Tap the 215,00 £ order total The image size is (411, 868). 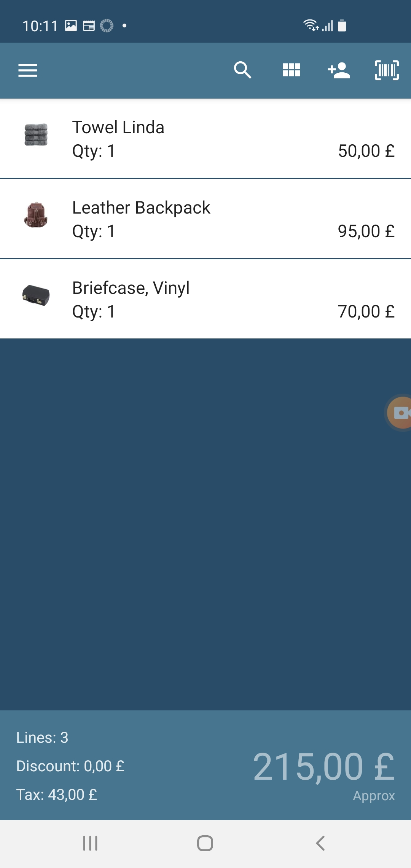tap(323, 767)
